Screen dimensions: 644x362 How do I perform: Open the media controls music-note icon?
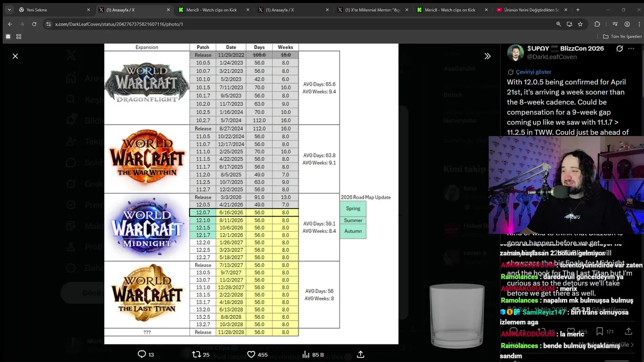click(x=615, y=24)
